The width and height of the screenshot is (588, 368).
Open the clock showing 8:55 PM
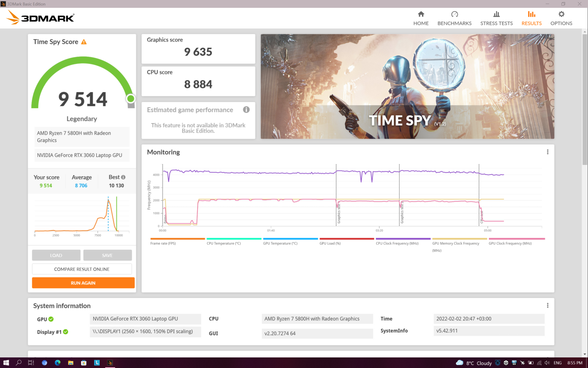click(x=575, y=363)
